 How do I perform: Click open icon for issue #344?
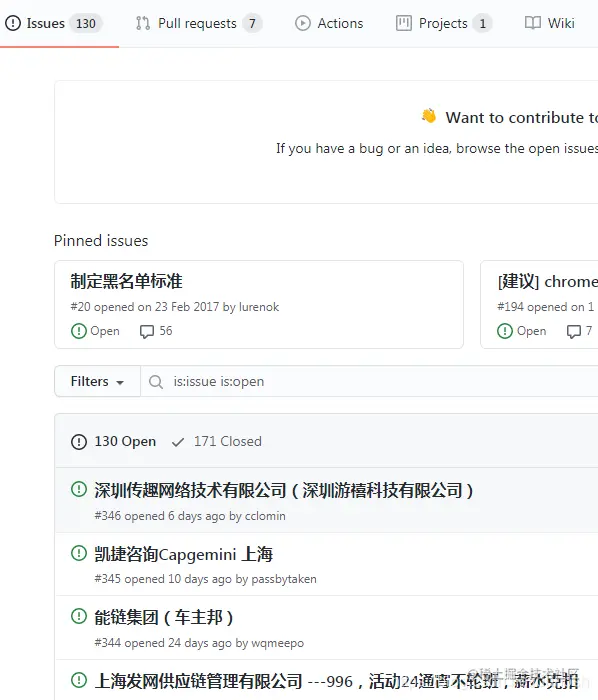pyautogui.click(x=79, y=617)
